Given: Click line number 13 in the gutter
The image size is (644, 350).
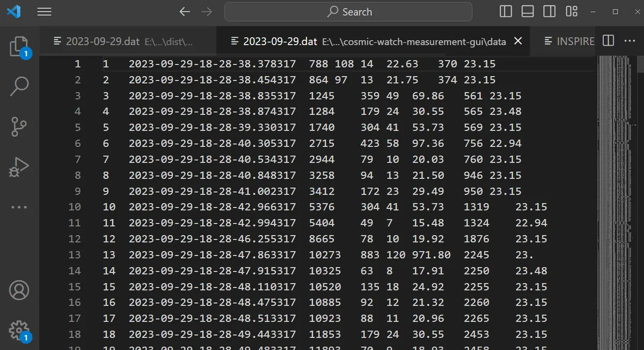Looking at the screenshot, I should (74, 254).
